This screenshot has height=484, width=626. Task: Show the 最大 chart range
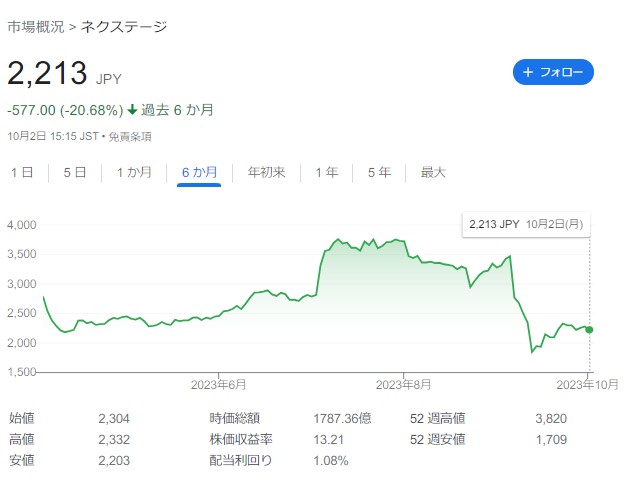433,173
